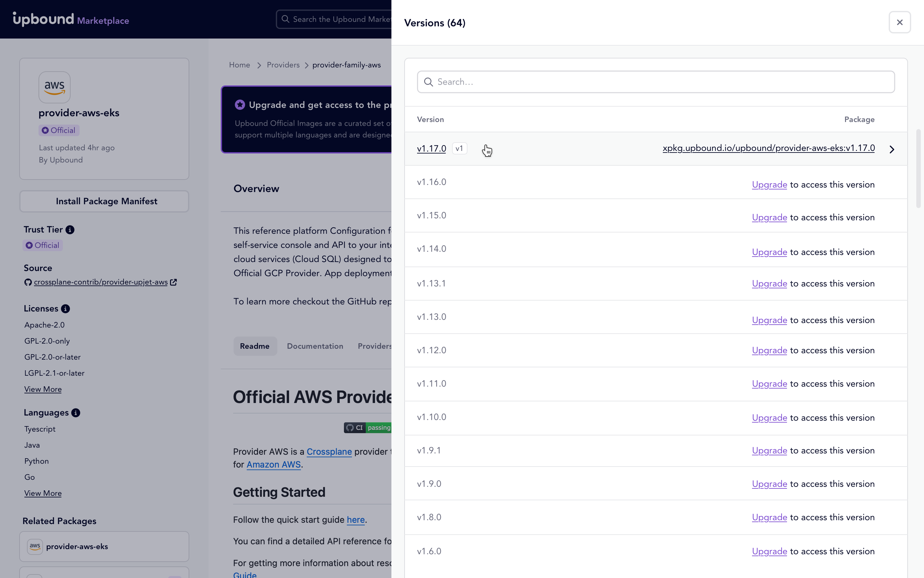Click Upgrade link for v1.16.0
This screenshot has width=924, height=578.
pos(769,185)
